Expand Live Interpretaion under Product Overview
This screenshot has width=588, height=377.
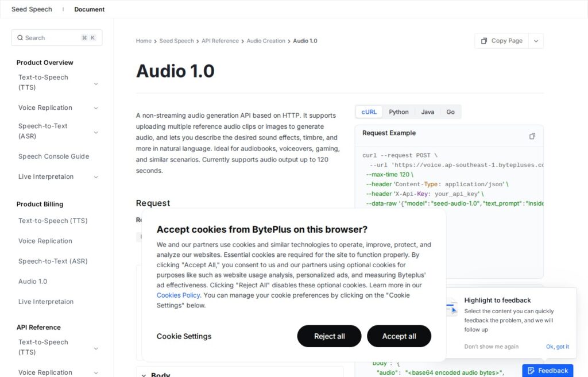96,177
